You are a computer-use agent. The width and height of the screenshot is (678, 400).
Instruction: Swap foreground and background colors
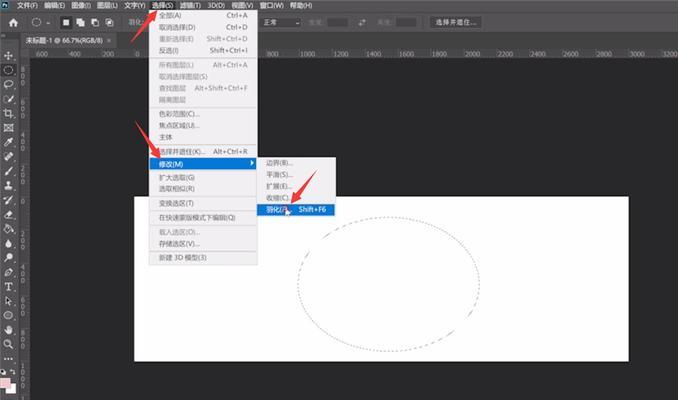coord(13,372)
